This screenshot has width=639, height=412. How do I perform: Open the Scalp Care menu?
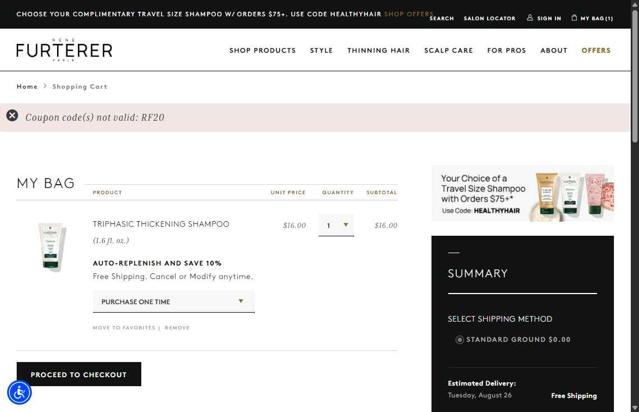[448, 51]
